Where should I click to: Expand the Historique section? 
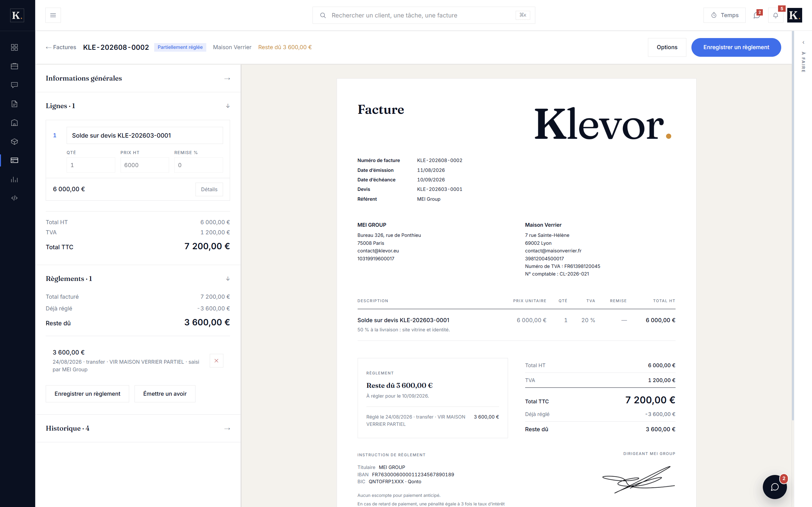pos(138,429)
